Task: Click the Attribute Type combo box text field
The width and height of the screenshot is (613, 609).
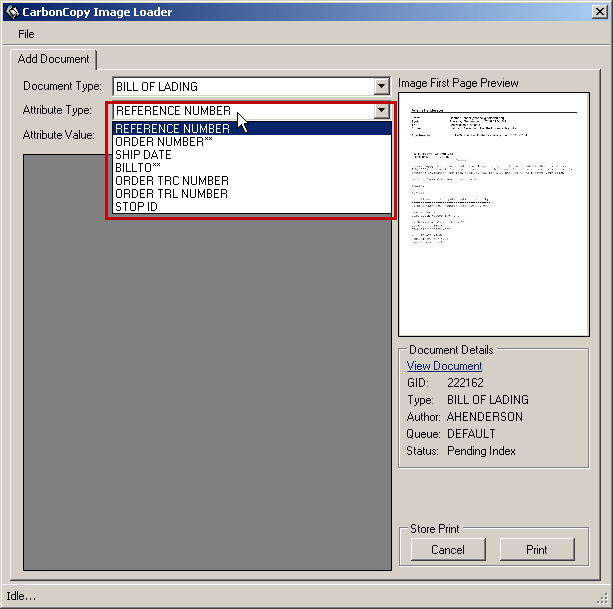Action: pyautogui.click(x=241, y=111)
